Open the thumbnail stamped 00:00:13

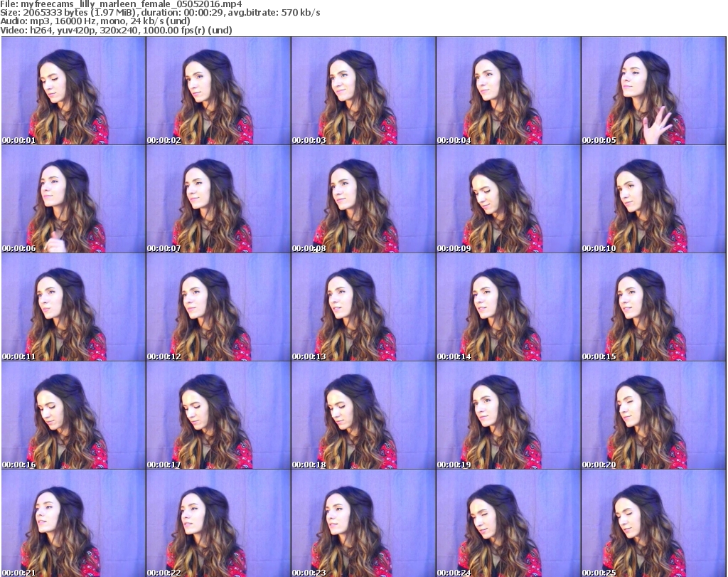point(363,307)
